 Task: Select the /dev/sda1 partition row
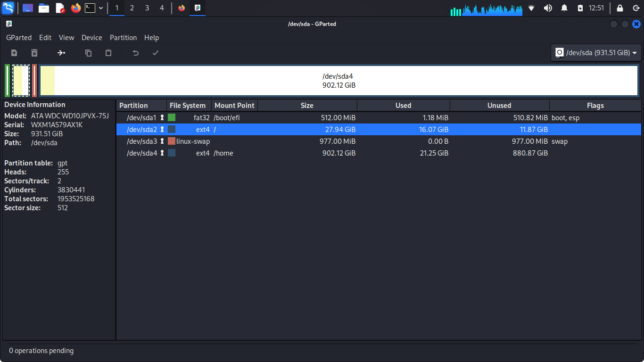(x=379, y=117)
